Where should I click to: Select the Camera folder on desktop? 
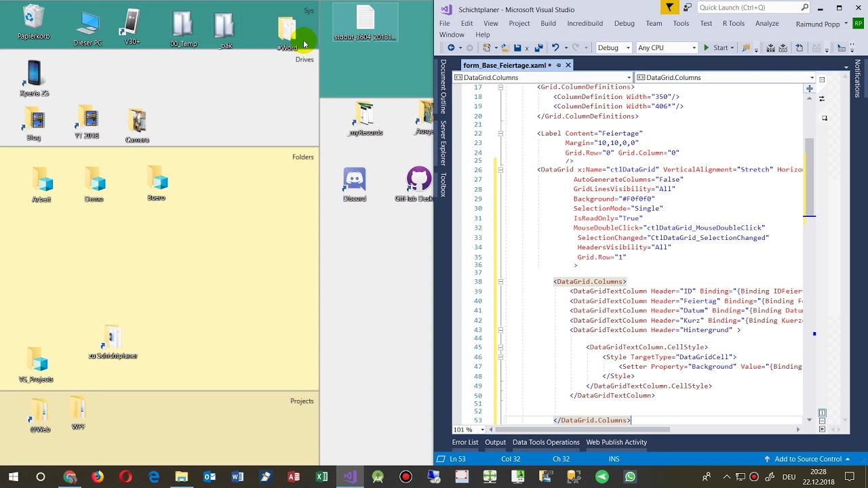pyautogui.click(x=137, y=126)
